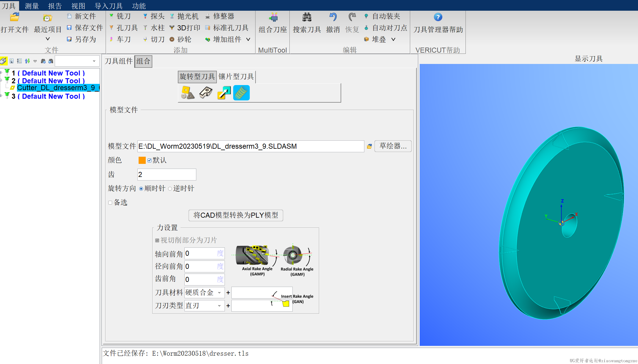
Task: Add a 抛光机 polisher tool
Action: (184, 16)
